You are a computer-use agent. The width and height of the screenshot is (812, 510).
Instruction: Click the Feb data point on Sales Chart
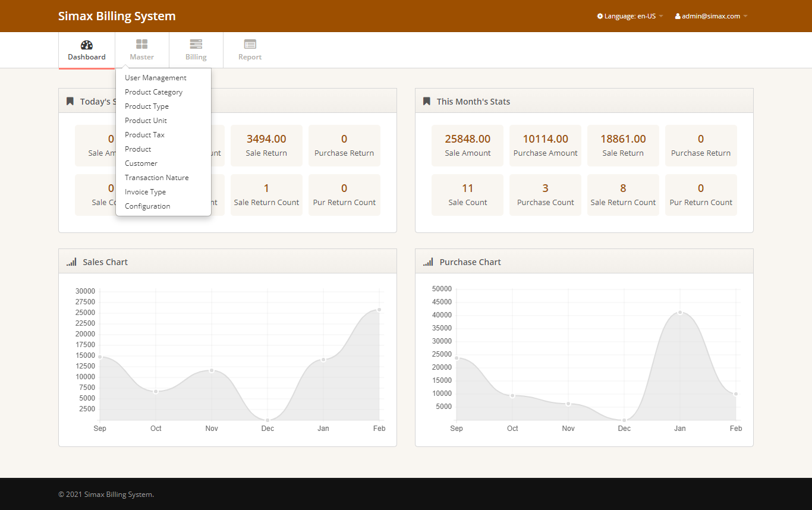pos(379,310)
